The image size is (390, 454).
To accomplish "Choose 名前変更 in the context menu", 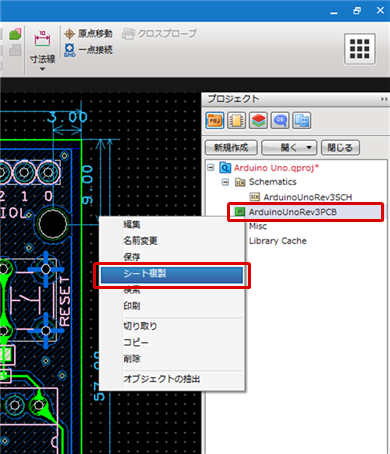I will (x=140, y=241).
